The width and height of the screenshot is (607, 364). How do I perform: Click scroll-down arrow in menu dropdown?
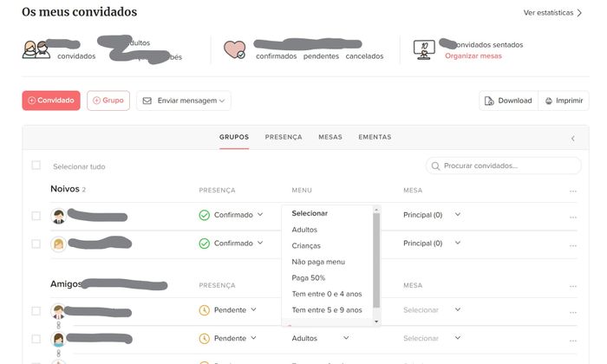tap(376, 322)
